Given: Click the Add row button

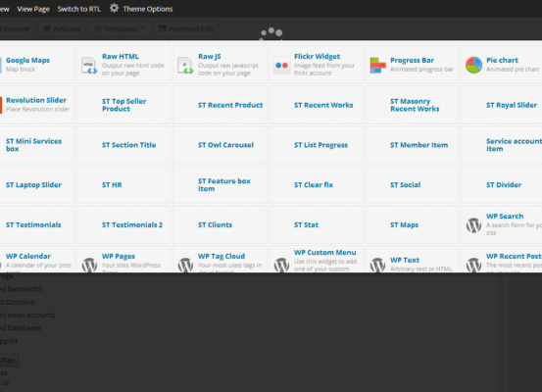Looking at the screenshot, I should (x=63, y=28).
